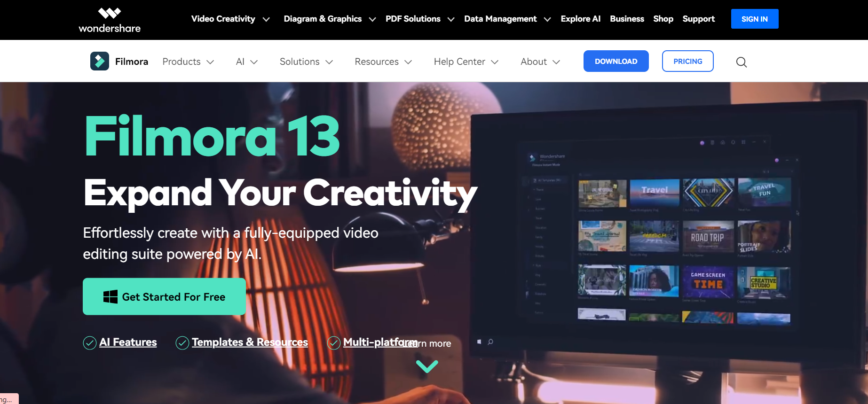
Task: Open the PRICING button
Action: pyautogui.click(x=687, y=61)
